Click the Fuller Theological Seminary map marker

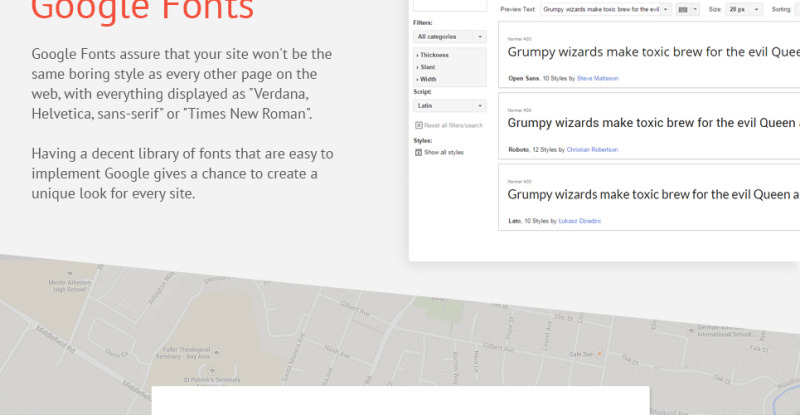point(216,353)
